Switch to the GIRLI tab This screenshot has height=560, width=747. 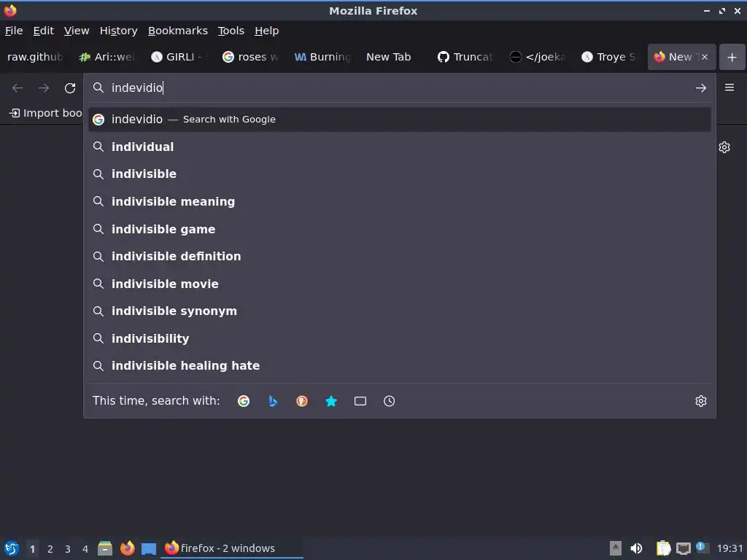point(179,57)
